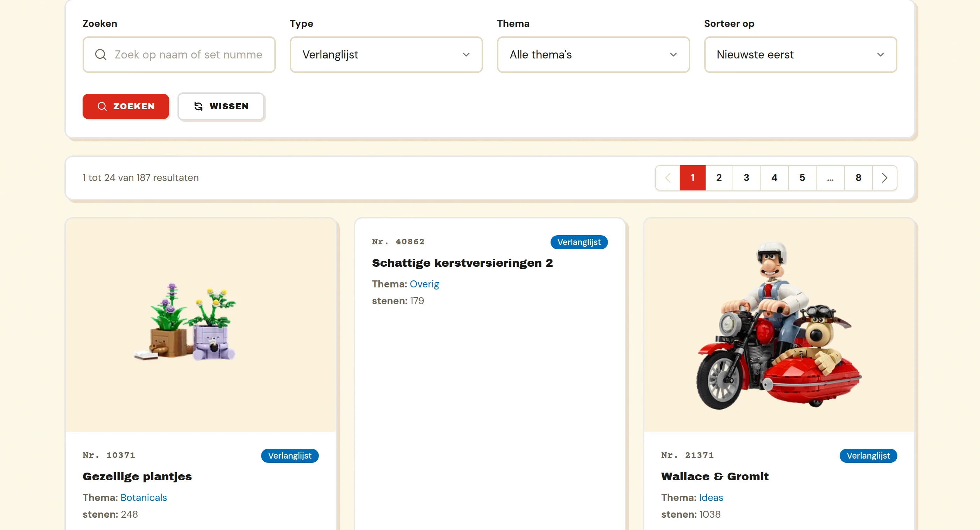Image resolution: width=980 pixels, height=530 pixels.
Task: Click the 'Thema' filter label
Action: tap(513, 23)
